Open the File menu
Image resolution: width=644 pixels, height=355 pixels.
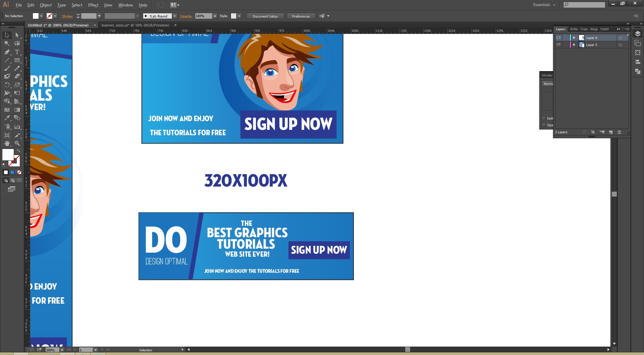(x=19, y=5)
